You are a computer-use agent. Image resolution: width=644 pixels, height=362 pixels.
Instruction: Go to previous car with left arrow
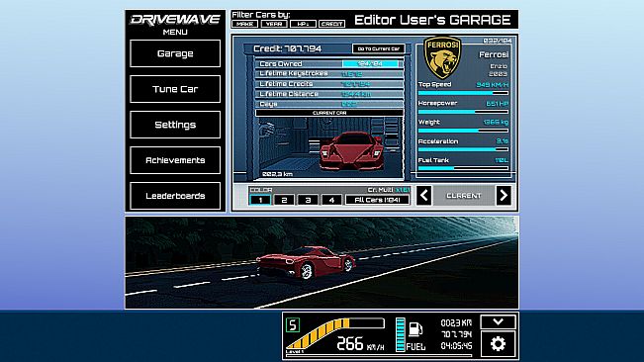coord(424,196)
